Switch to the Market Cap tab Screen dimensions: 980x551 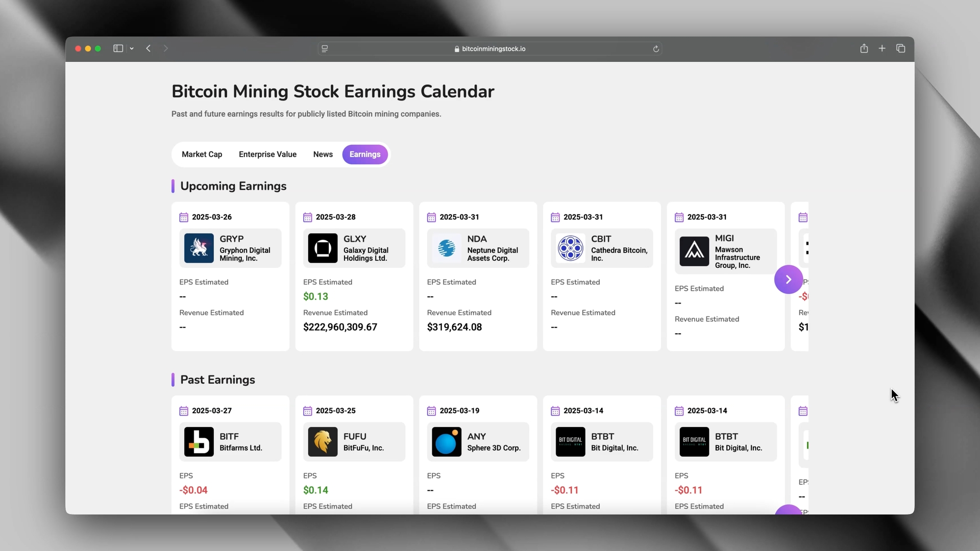click(x=202, y=155)
